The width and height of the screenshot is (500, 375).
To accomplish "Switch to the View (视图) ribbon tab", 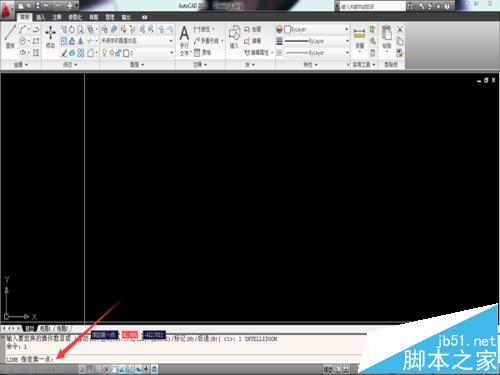I will [94, 17].
